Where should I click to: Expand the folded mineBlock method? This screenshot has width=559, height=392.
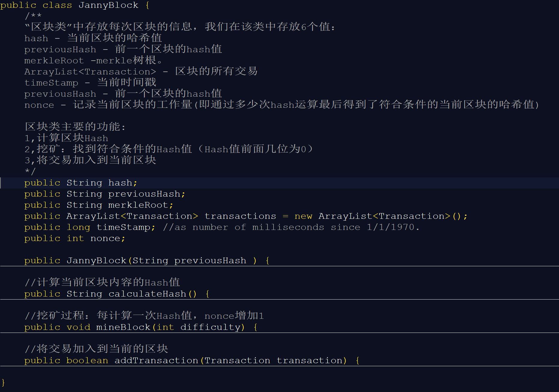pos(255,327)
